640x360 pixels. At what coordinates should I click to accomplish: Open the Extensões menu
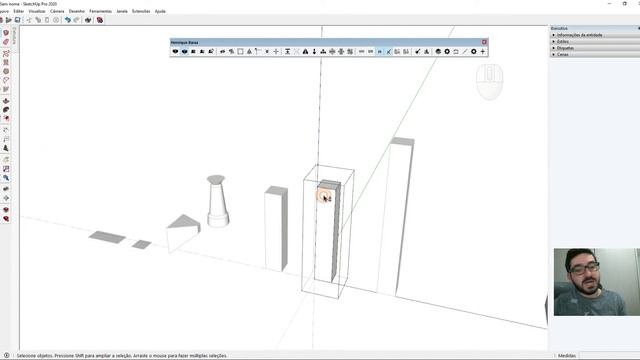pyautogui.click(x=141, y=11)
